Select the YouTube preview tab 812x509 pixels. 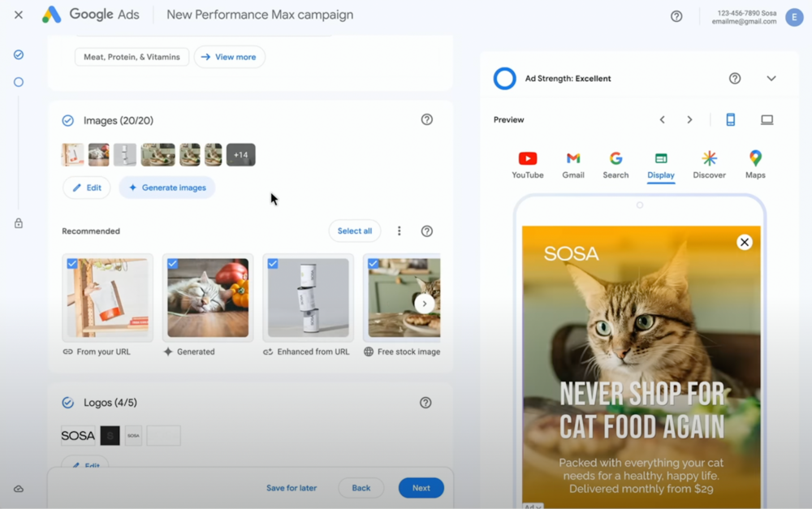[x=528, y=165]
